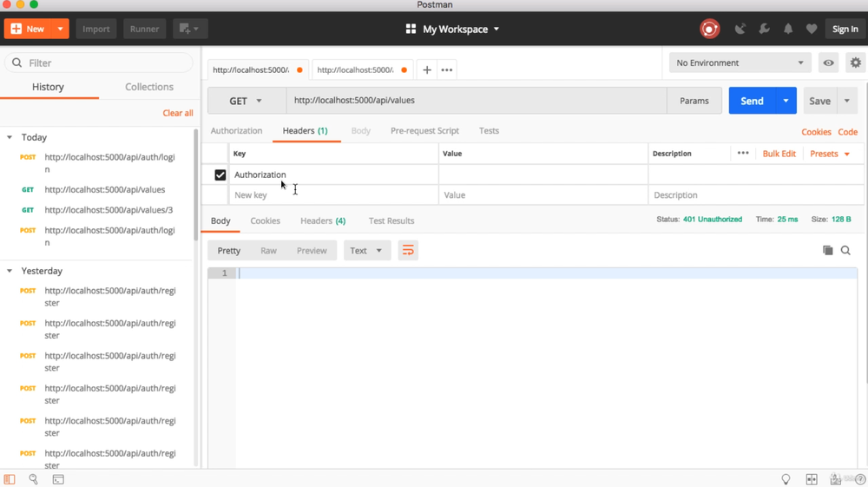Screen dimensions: 868x487
Task: Open the response format Text dropdown
Action: [366, 251]
